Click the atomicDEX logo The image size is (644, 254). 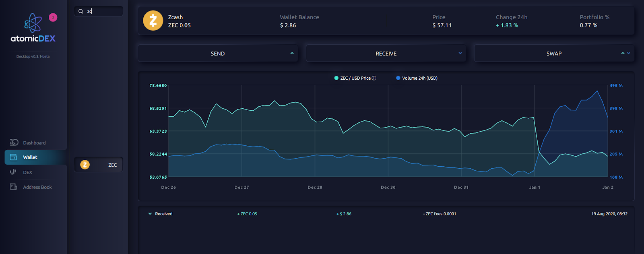click(33, 28)
